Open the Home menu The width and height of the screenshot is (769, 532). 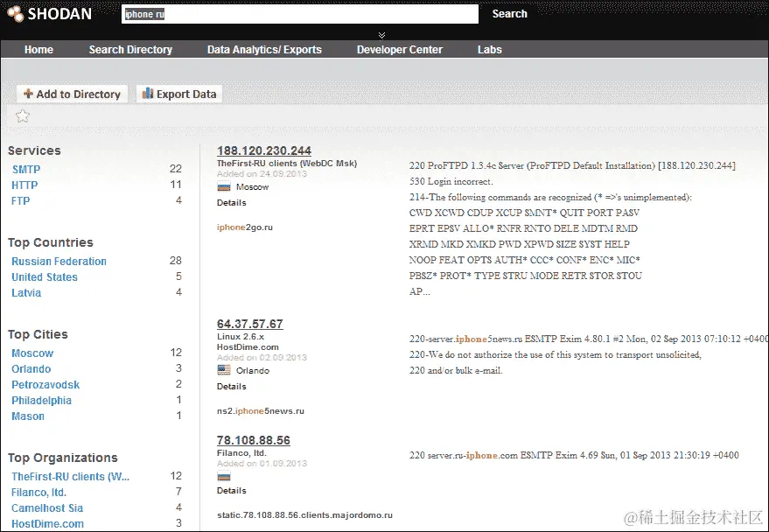pyautogui.click(x=38, y=50)
